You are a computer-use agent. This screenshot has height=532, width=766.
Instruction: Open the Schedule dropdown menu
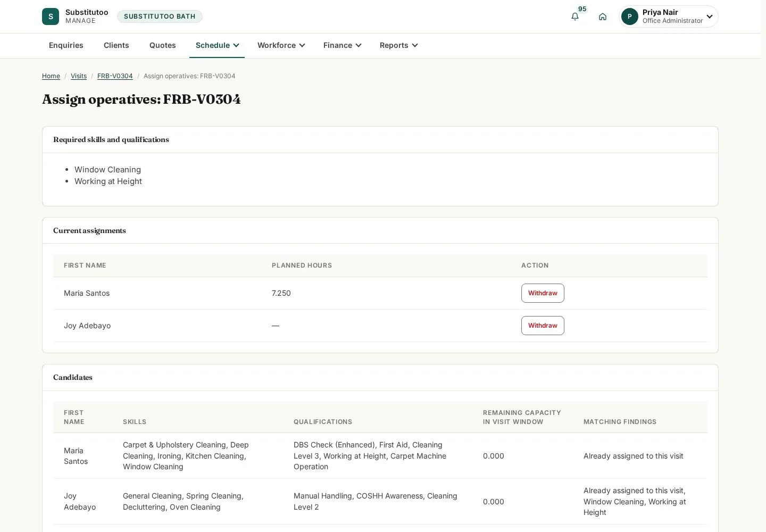click(x=217, y=45)
